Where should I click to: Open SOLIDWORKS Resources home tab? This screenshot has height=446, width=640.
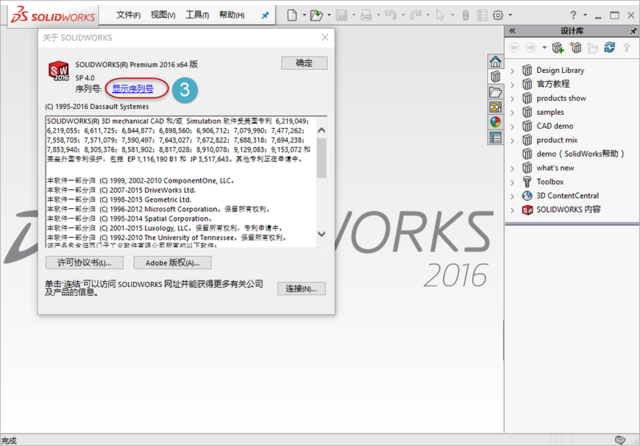(x=496, y=62)
